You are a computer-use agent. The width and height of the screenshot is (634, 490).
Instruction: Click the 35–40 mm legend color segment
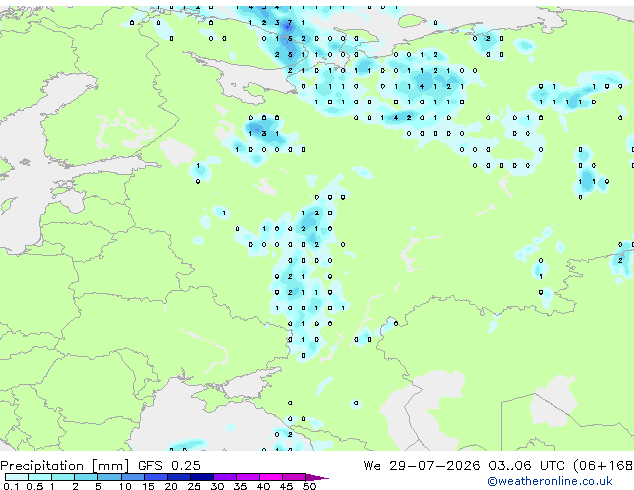click(248, 477)
